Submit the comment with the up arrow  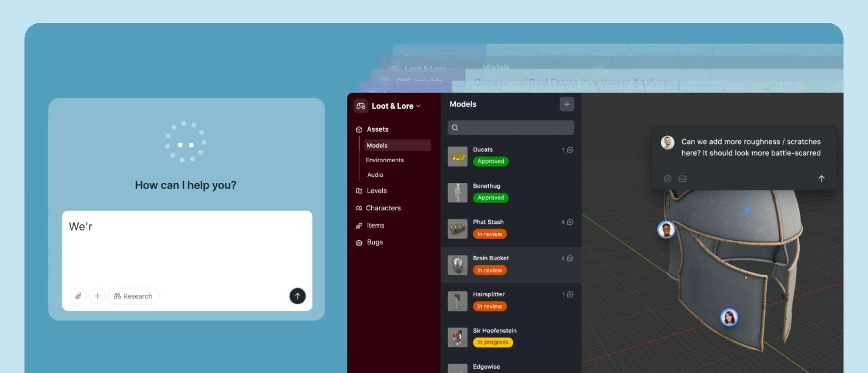point(821,179)
